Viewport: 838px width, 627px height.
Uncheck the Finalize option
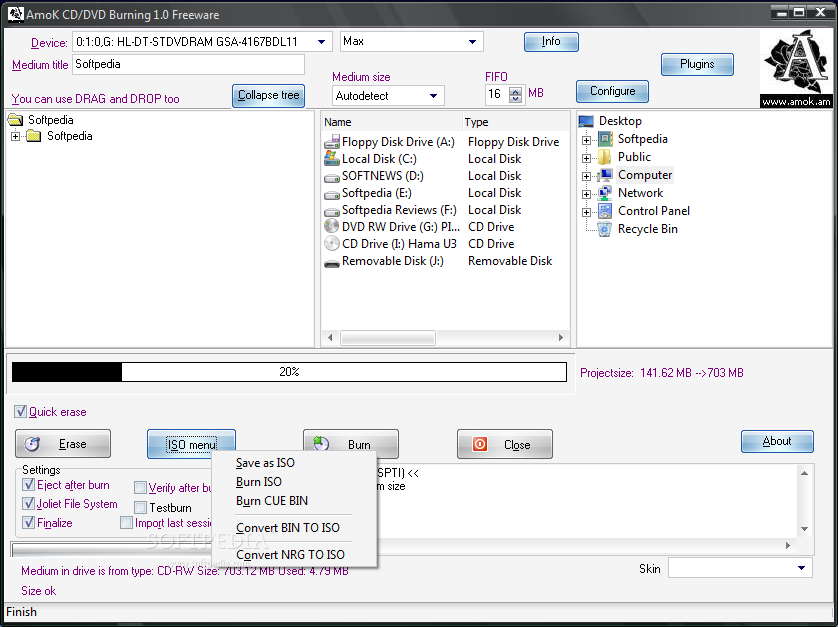(28, 522)
